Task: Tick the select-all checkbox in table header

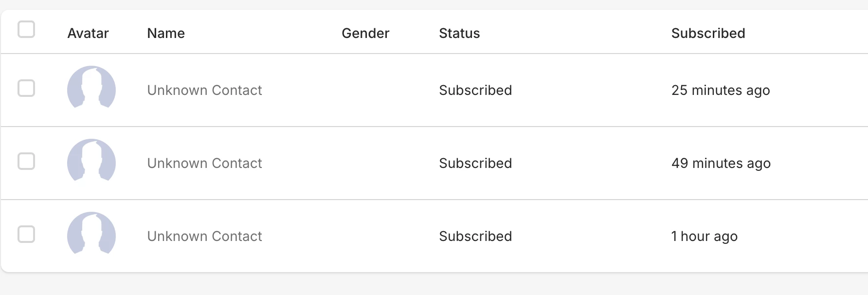Action: tap(26, 29)
